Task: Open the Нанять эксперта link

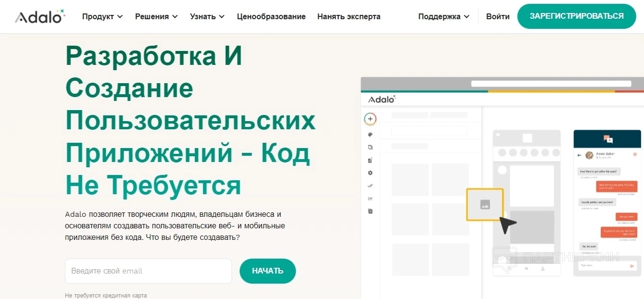Action: click(x=349, y=16)
